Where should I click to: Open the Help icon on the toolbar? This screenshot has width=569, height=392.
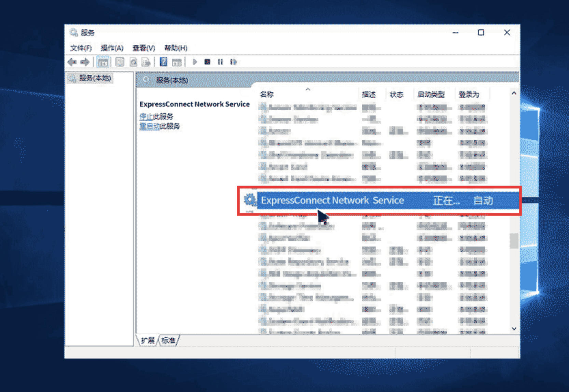pos(164,62)
